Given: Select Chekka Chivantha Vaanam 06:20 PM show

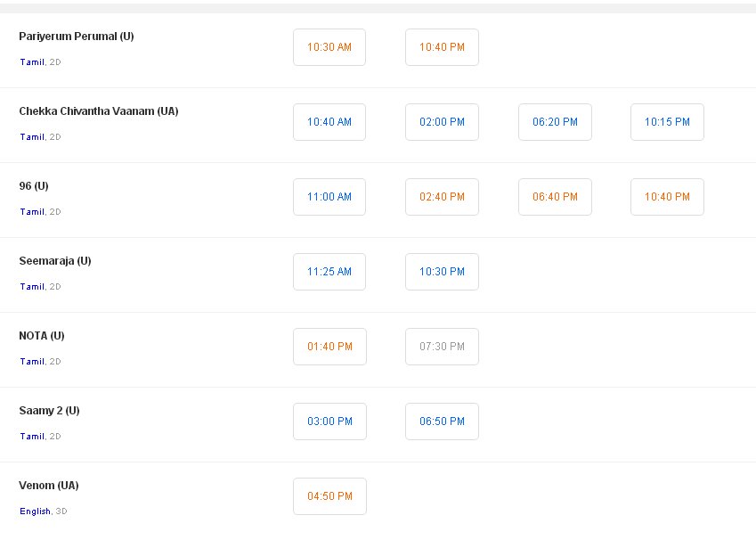Looking at the screenshot, I should pos(555,122).
